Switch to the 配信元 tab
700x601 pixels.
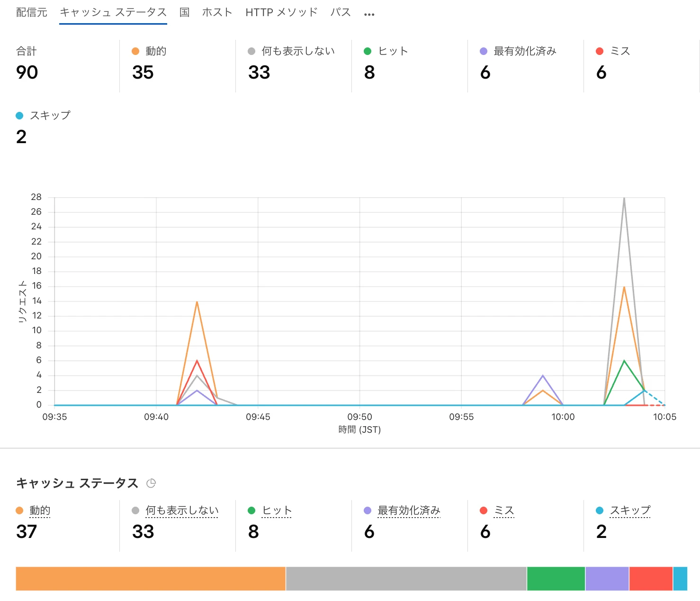point(32,12)
